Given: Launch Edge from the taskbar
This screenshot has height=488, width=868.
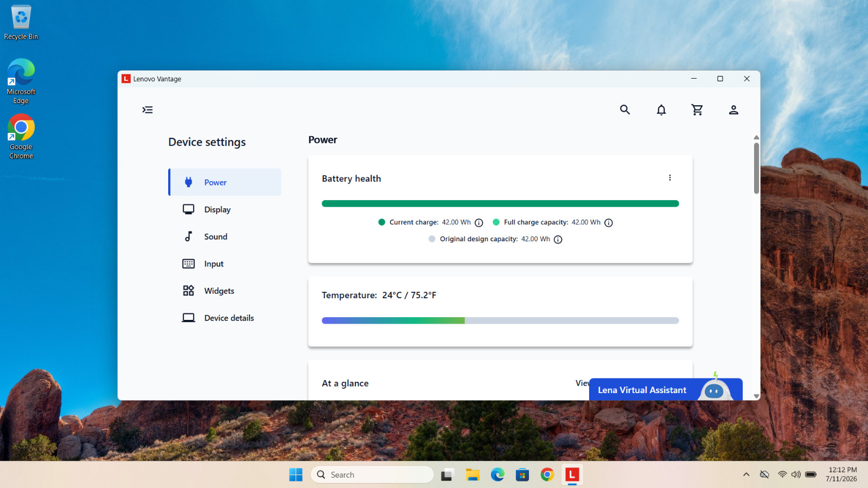Looking at the screenshot, I should click(497, 474).
